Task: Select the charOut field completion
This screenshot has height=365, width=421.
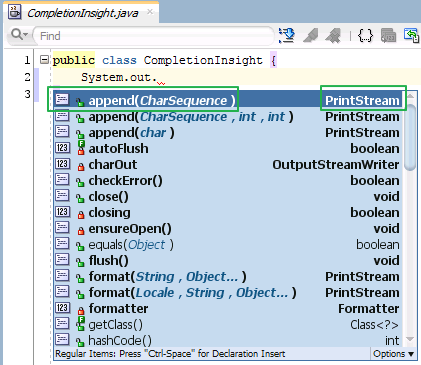Action: [x=228, y=165]
